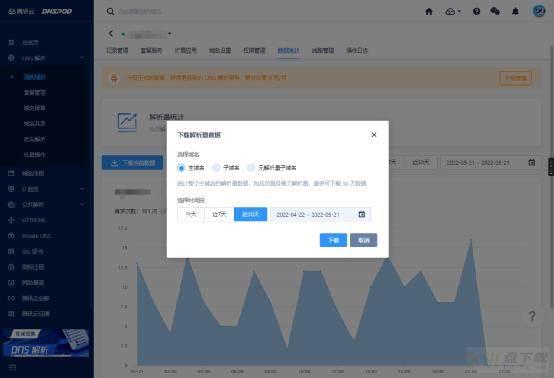
Task: Click the 解析量统计 line chart icon
Action: point(127,122)
